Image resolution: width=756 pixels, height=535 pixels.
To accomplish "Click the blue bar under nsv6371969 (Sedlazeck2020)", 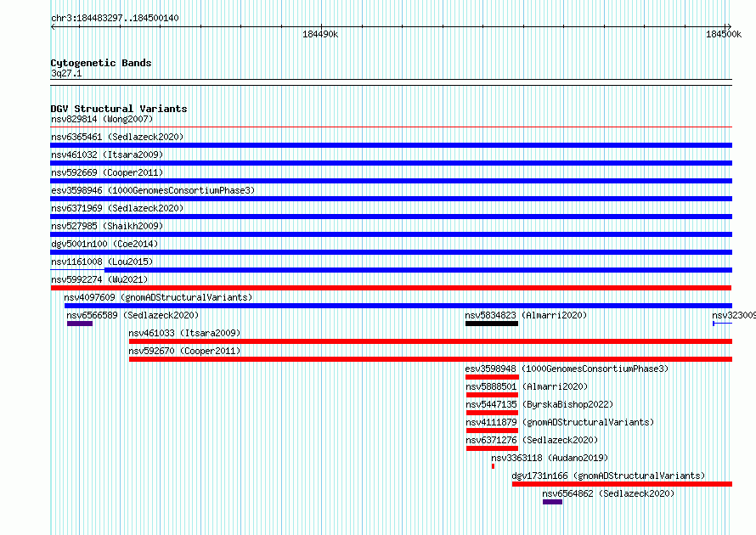I will 391,217.
